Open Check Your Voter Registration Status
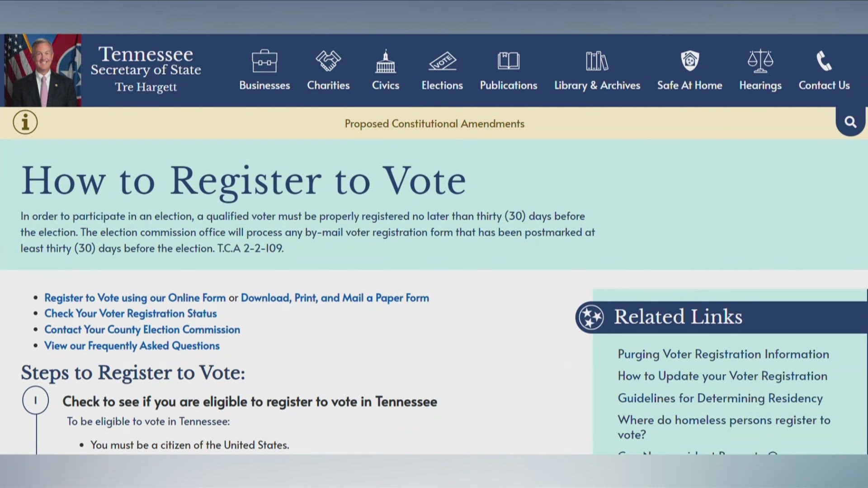868x488 pixels. pos(131,313)
